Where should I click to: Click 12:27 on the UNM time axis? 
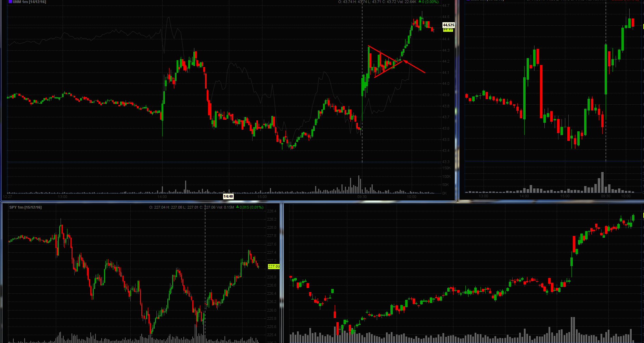8,197
